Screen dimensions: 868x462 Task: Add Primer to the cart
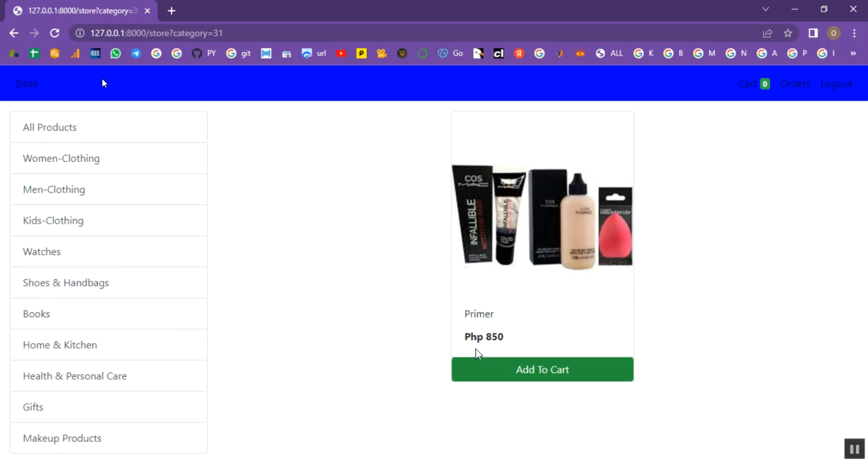coord(543,369)
